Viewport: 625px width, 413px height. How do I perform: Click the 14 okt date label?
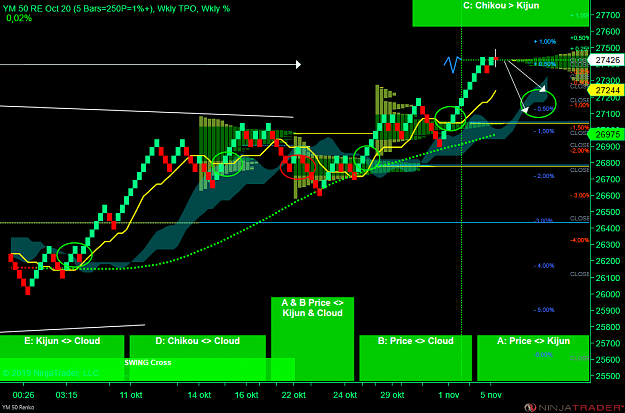(x=200, y=395)
